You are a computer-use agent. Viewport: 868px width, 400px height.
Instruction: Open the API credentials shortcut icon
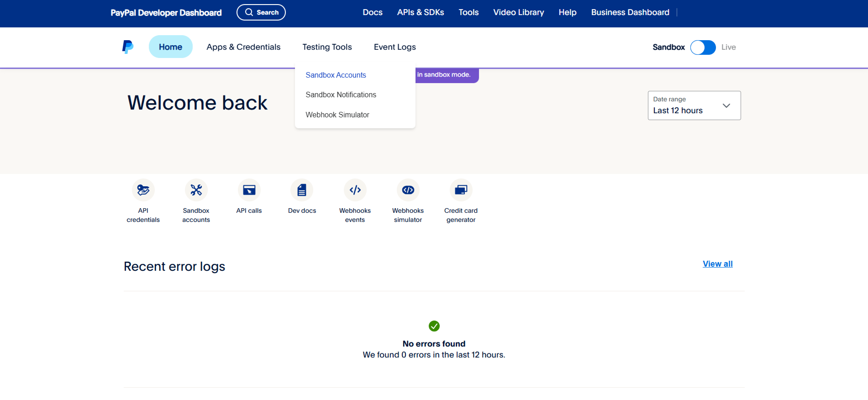point(143,190)
